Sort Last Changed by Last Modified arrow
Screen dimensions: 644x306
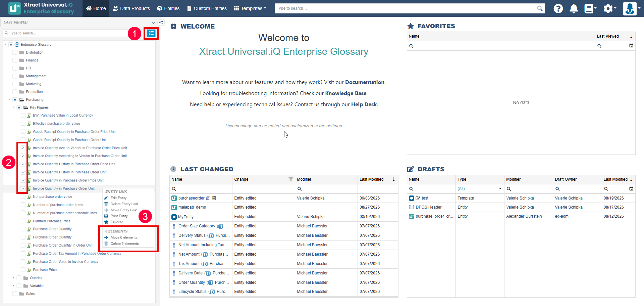[x=394, y=179]
